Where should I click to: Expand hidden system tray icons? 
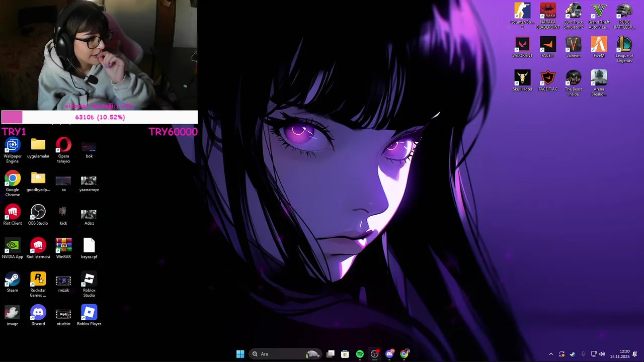(x=551, y=354)
